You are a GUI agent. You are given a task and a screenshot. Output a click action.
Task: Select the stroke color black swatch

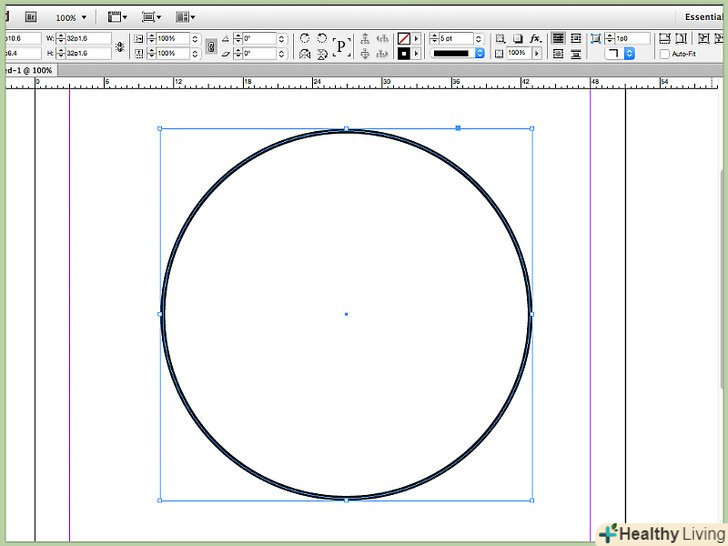[404, 54]
